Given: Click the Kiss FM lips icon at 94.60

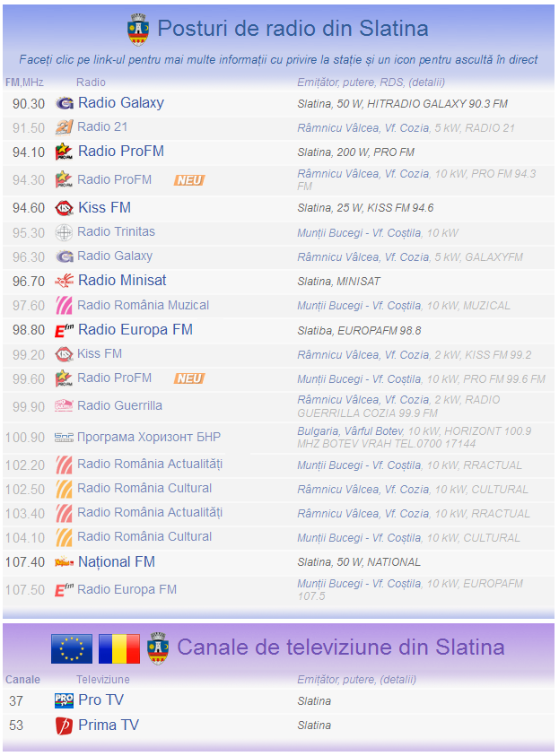Looking at the screenshot, I should click(x=64, y=208).
